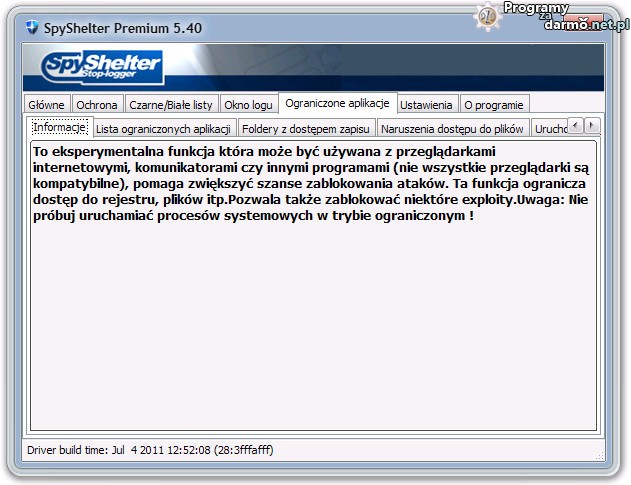
Task: Go to the Okno logu tab
Action: coord(248,105)
